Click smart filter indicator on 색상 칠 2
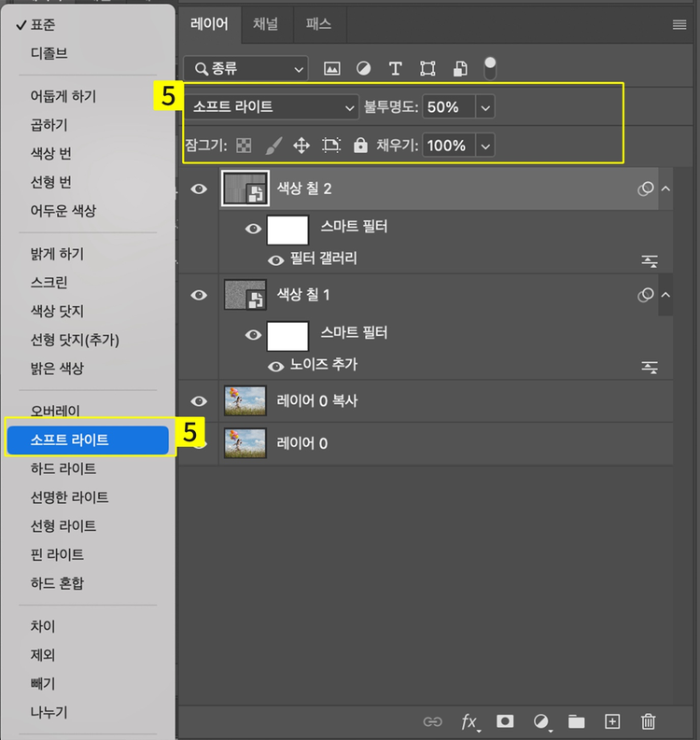 645,188
